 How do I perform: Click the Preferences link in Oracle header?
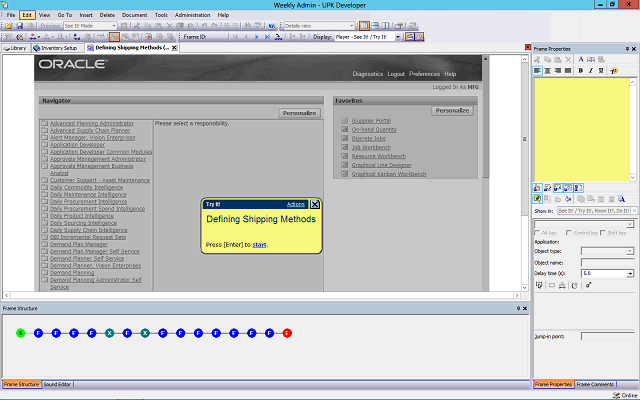(x=424, y=74)
